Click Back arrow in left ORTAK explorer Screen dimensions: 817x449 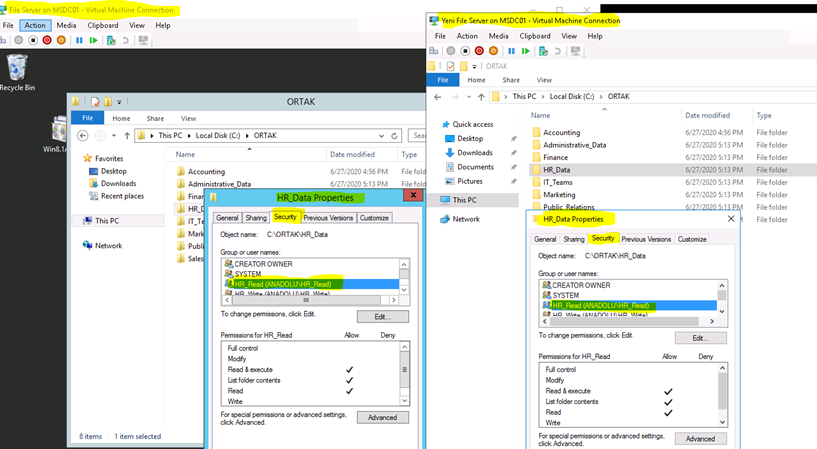[82, 135]
